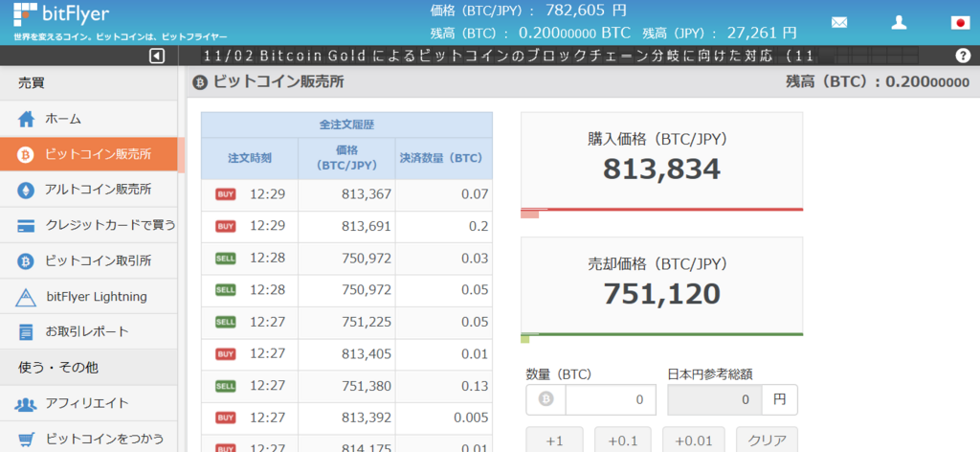Collapse sidebar with left arrow icon
This screenshot has width=980, height=452.
tap(157, 56)
